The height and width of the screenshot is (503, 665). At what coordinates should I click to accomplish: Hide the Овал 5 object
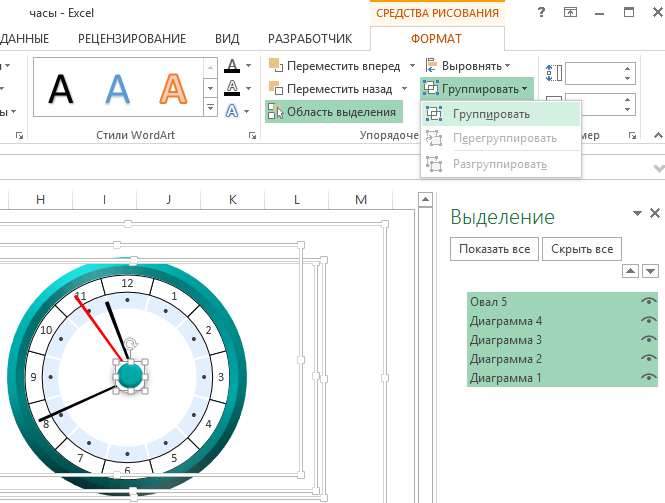pyautogui.click(x=649, y=301)
